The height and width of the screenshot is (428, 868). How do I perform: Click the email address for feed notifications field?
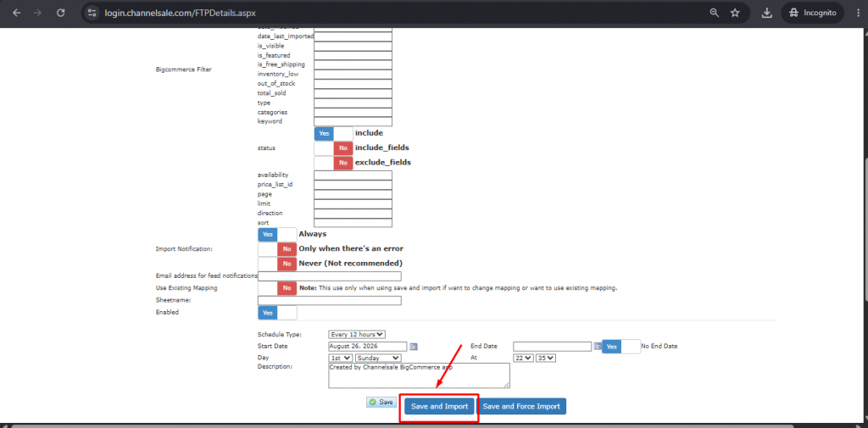pyautogui.click(x=330, y=276)
